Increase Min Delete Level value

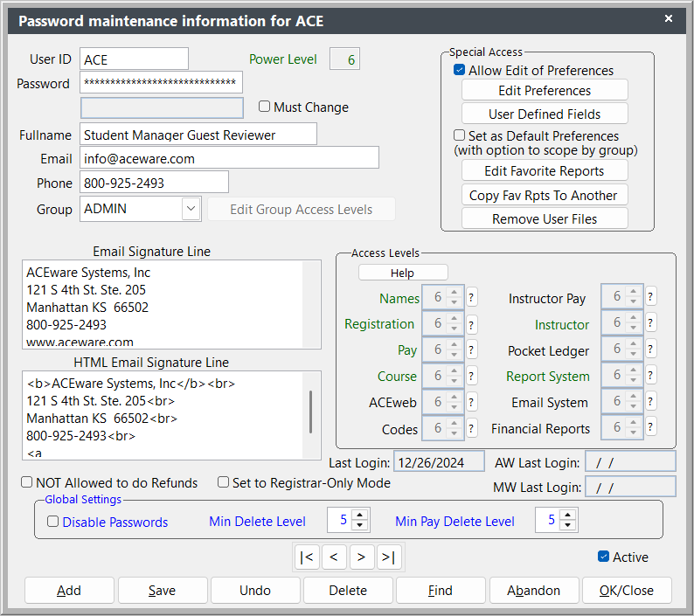(x=360, y=515)
